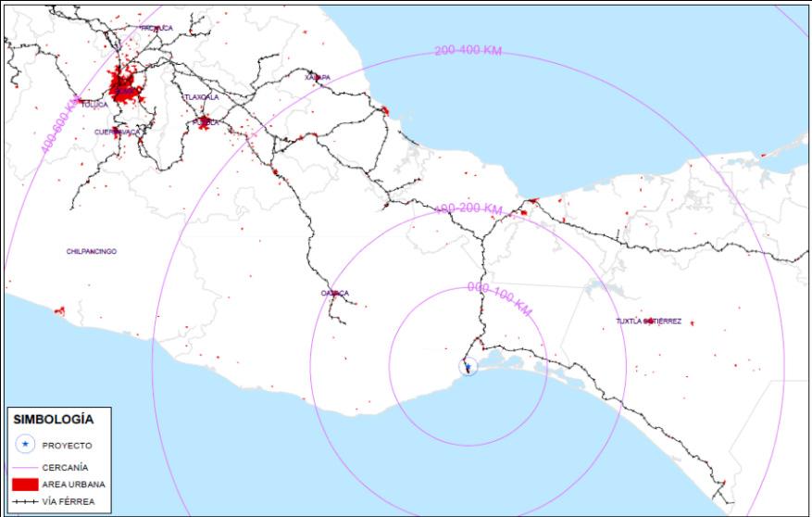Click the PACHUCA city label
The image size is (812, 517).
tap(156, 28)
